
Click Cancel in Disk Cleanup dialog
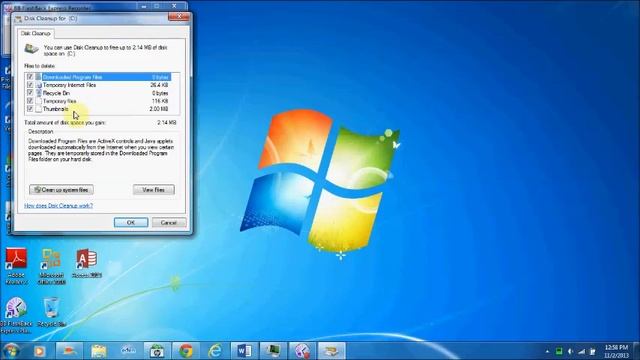tap(169, 222)
